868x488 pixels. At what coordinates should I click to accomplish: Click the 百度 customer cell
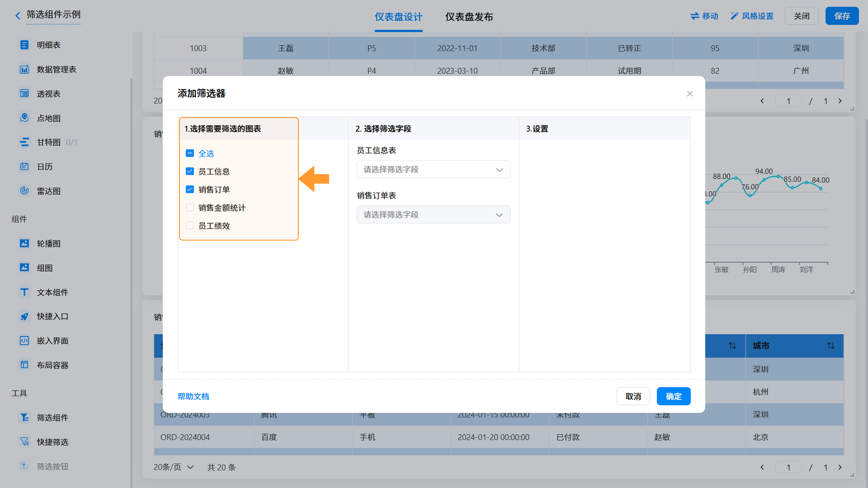(x=303, y=437)
